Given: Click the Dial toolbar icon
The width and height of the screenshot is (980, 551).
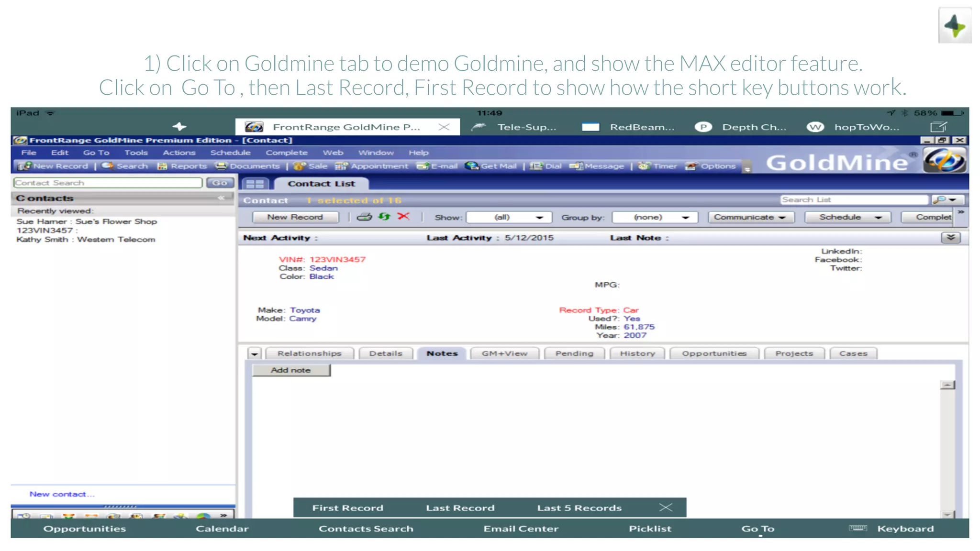Looking at the screenshot, I should (x=546, y=166).
